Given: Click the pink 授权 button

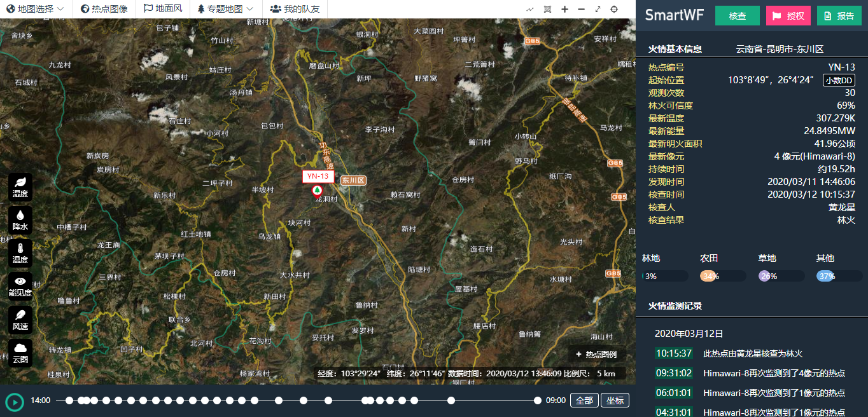Looking at the screenshot, I should click(788, 16).
